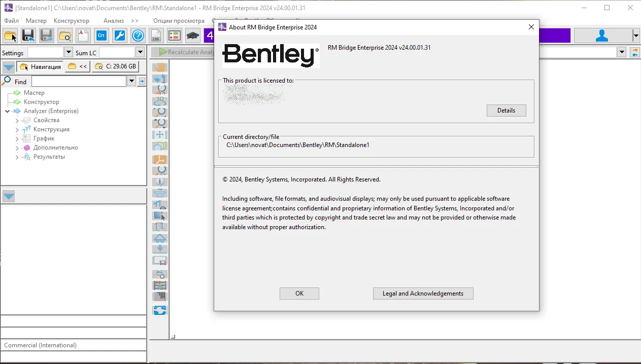Click the Standalone1 directory path text
Viewport: 641px width, 364px height.
[x=298, y=145]
